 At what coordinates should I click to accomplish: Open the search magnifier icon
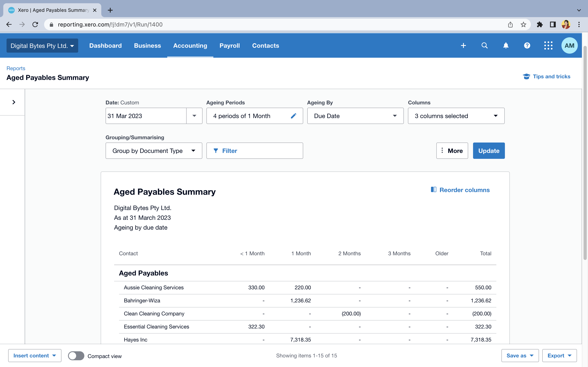tap(484, 46)
